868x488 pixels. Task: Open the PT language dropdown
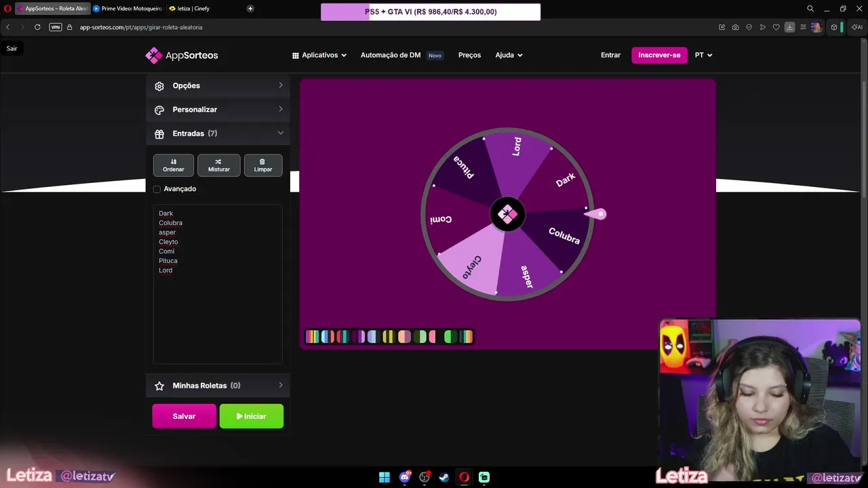(704, 56)
